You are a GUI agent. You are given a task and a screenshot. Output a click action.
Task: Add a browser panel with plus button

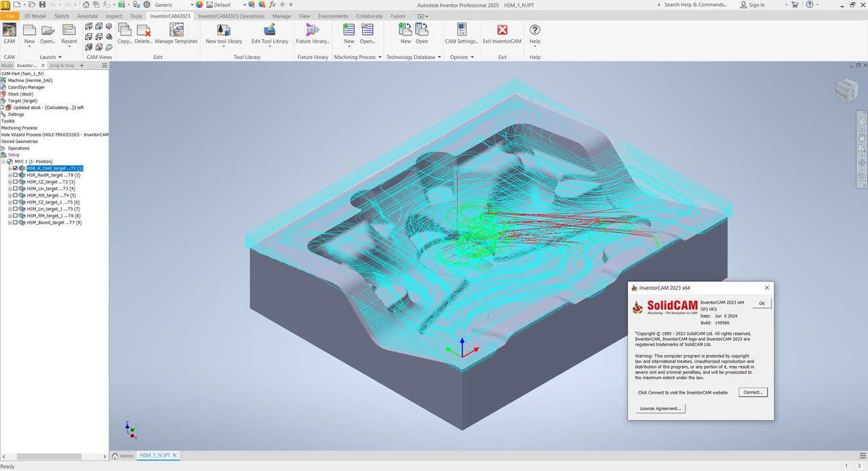tap(81, 66)
